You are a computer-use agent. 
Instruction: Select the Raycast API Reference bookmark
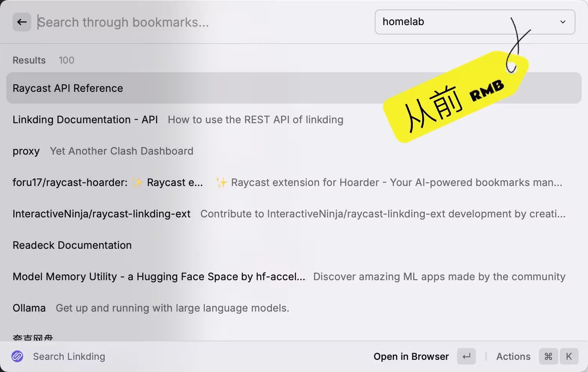coord(294,88)
